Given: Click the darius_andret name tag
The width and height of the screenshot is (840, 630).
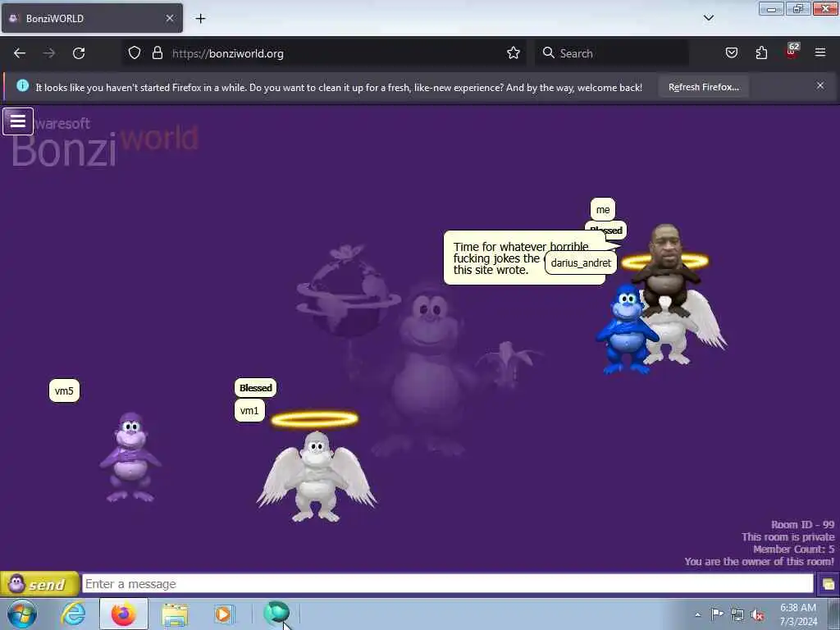Looking at the screenshot, I should point(581,262).
